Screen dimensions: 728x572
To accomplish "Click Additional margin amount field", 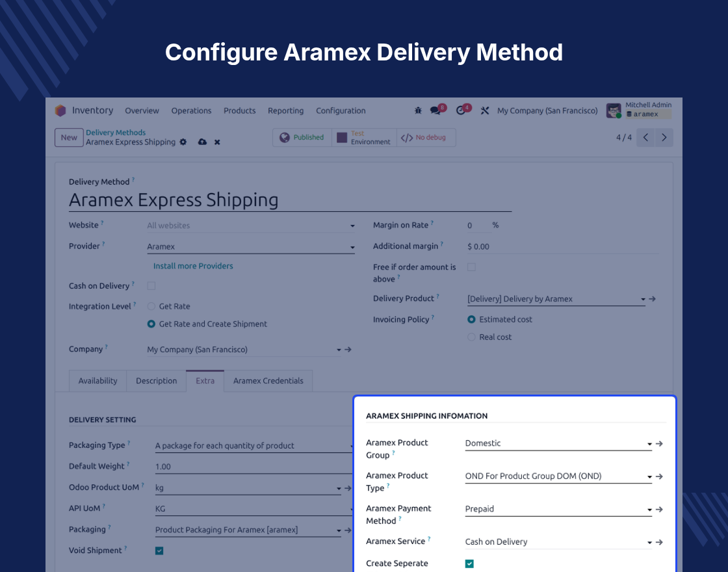I will coord(563,246).
